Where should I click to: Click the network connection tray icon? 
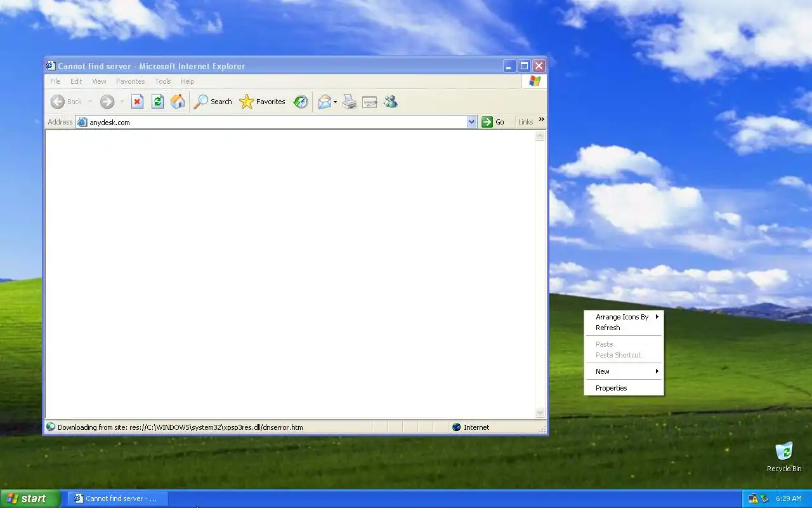753,498
